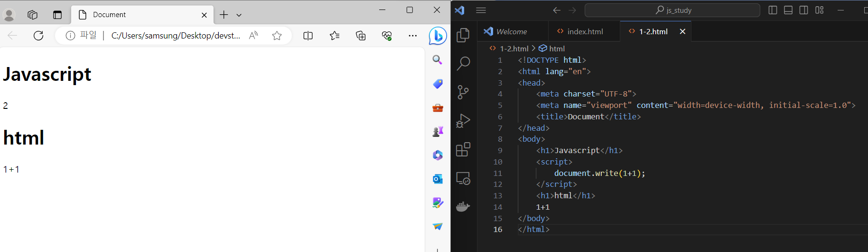Go forward in VS Code navigation

click(x=572, y=10)
